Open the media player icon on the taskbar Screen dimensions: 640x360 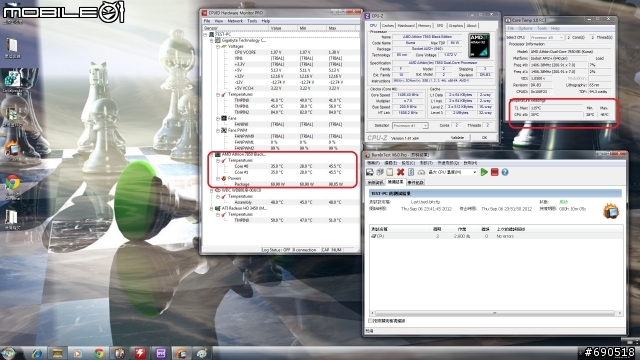(x=78, y=353)
